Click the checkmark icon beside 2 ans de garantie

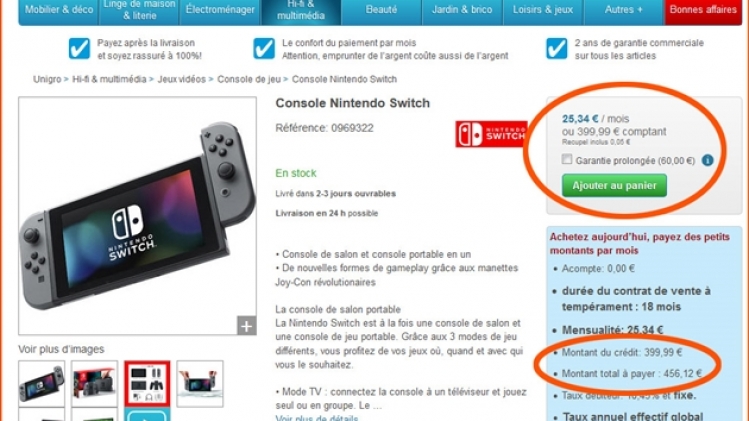coord(557,49)
